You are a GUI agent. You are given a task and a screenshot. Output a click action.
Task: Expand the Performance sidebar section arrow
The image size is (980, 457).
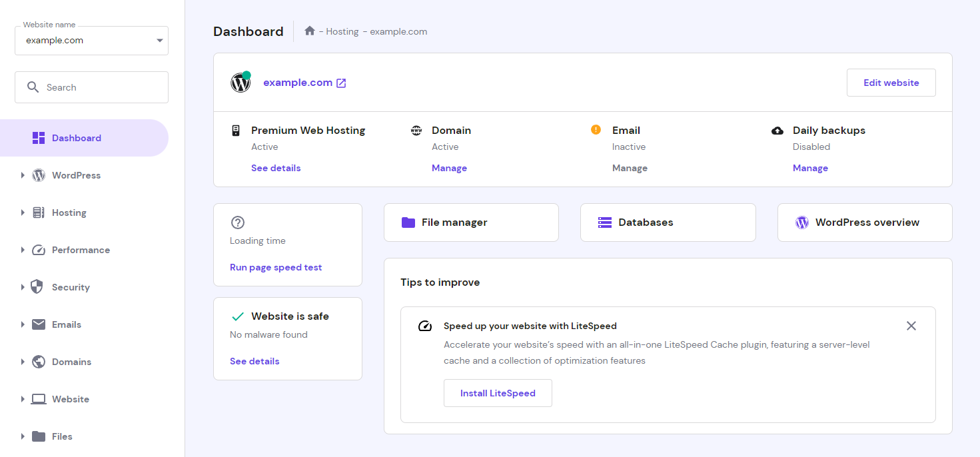[x=23, y=250]
